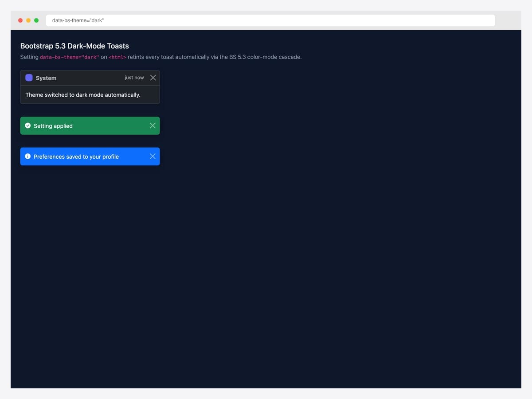Screen dimensions: 532x399
Task: Click the pink data-bs-theme="dark" code snippet
Action: pos(70,57)
